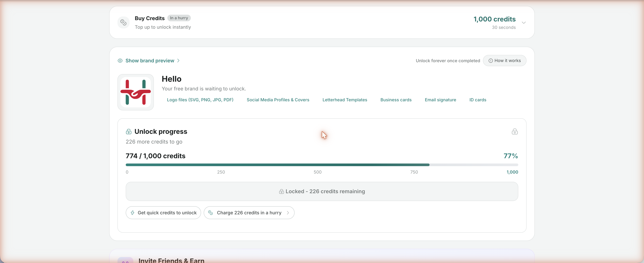
Task: Click Locked - 226 credits remaining button
Action: pos(322,191)
